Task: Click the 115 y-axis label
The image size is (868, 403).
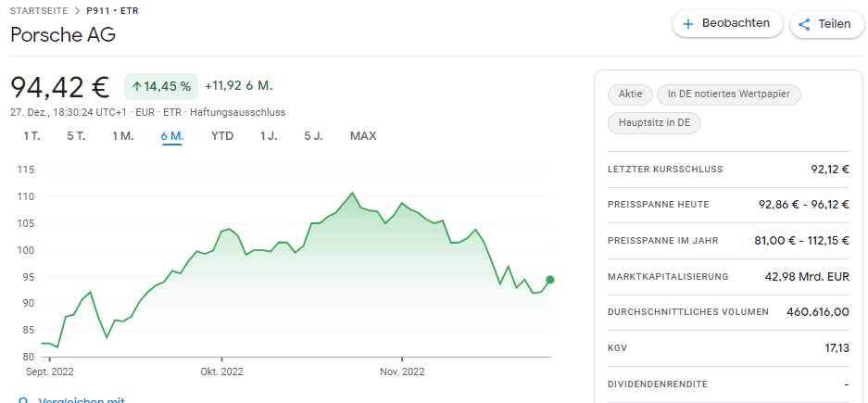Action: (27, 170)
